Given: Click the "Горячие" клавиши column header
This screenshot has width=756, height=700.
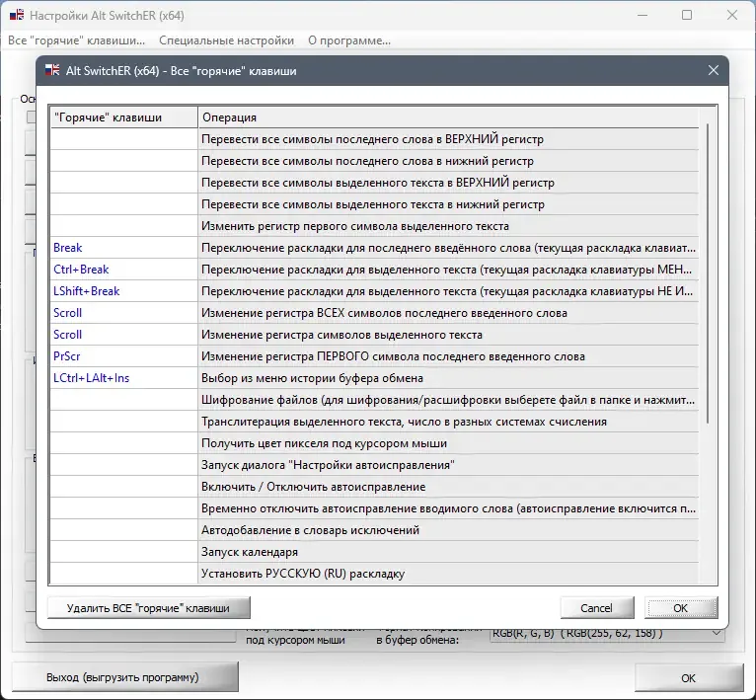Looking at the screenshot, I should point(124,117).
